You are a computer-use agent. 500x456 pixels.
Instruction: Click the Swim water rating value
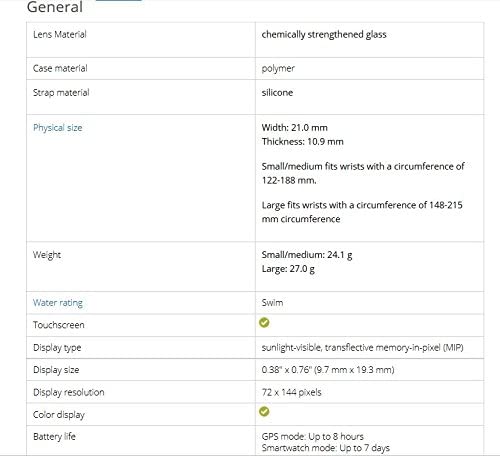(272, 303)
